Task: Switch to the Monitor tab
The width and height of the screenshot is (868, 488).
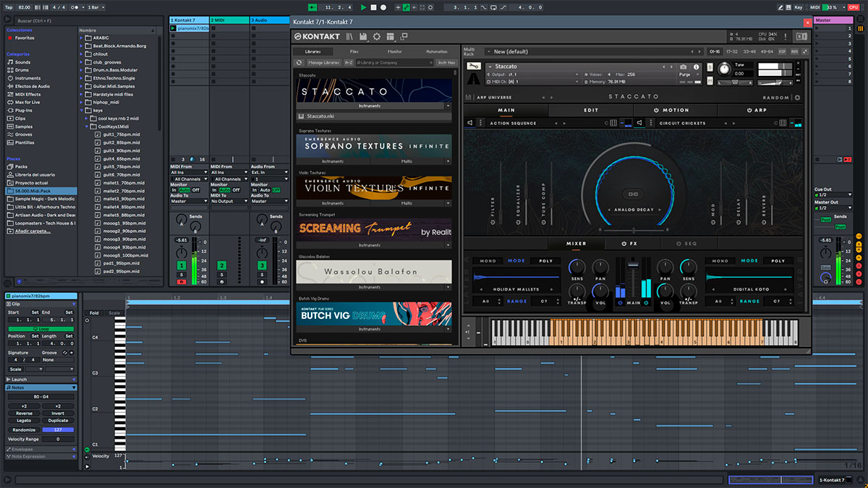Action: coord(395,51)
